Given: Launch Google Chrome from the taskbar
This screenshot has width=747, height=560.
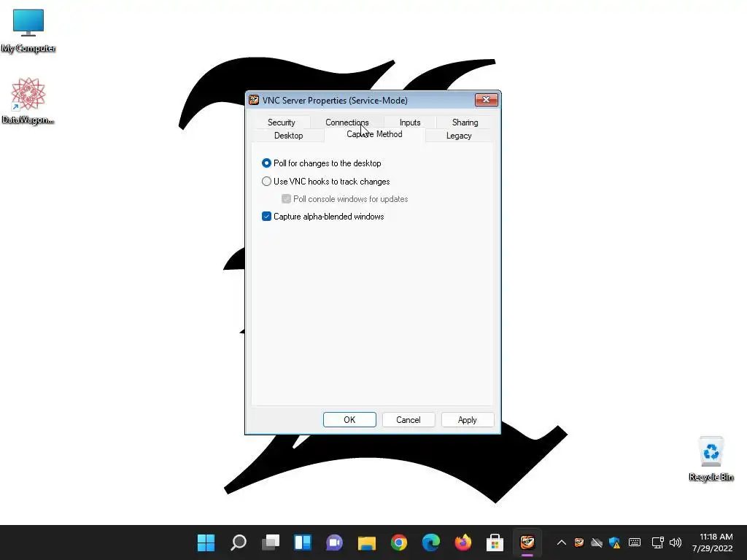Looking at the screenshot, I should click(399, 542).
